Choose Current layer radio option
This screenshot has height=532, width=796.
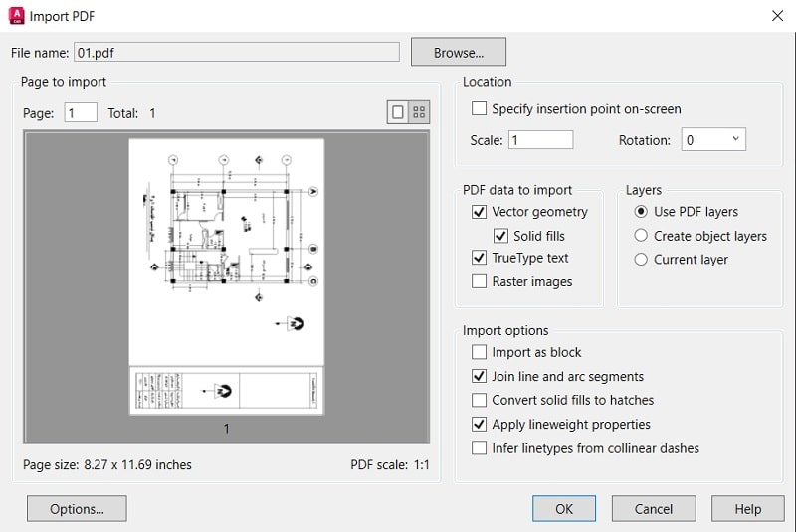641,260
